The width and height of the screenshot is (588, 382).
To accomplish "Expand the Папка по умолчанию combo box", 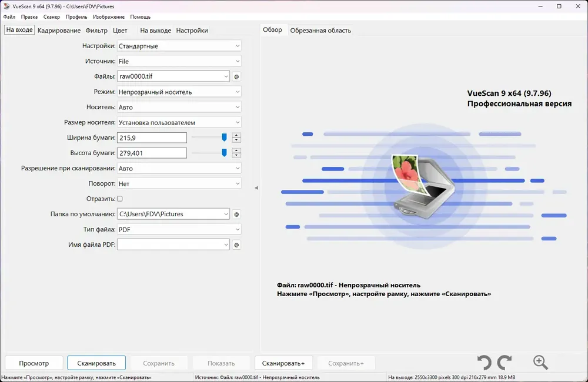I will point(226,214).
